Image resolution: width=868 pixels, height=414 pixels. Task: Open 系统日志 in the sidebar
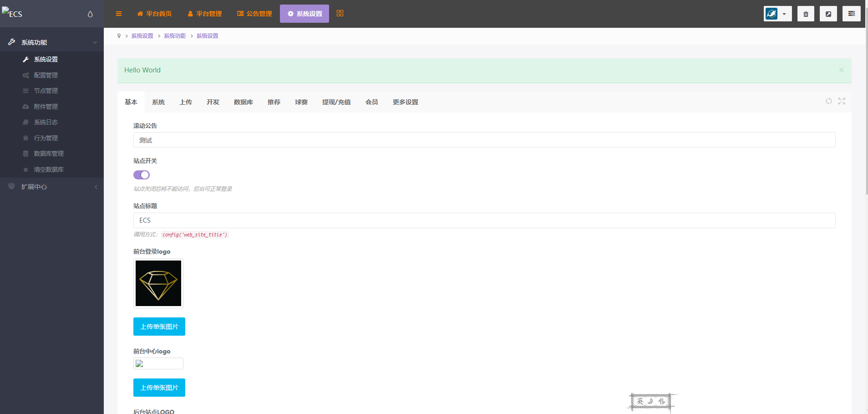pos(46,122)
